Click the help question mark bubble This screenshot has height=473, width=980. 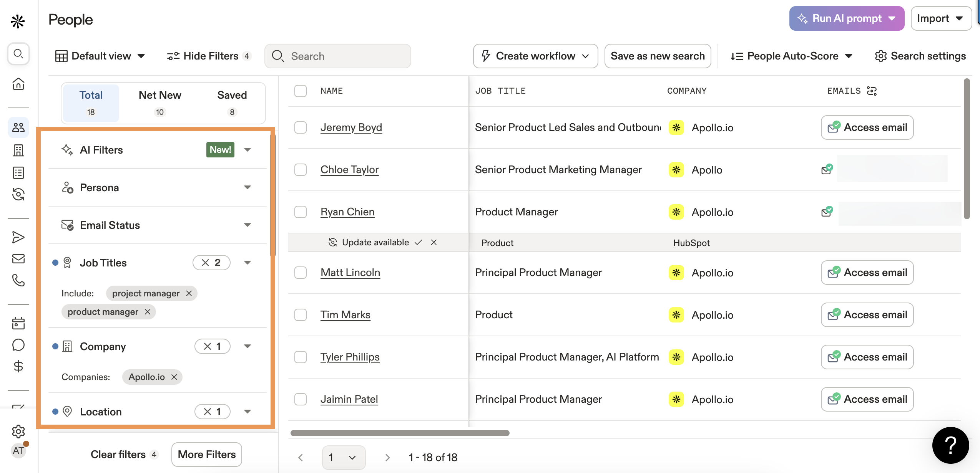950,445
